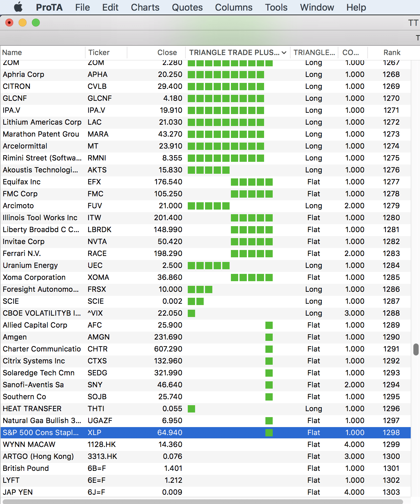Screen dimensions: 420x504
Task: Click the CO... column header
Action: [353, 52]
